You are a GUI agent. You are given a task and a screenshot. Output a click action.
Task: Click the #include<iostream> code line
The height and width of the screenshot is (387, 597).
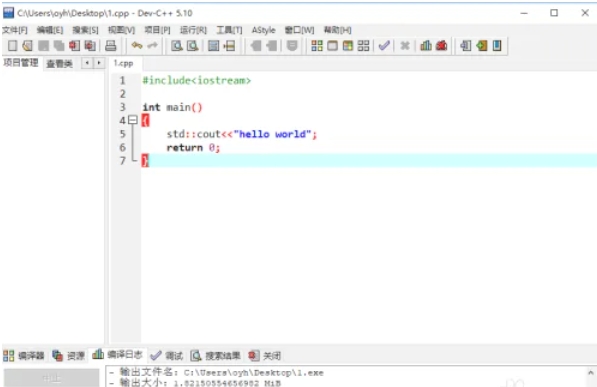click(197, 81)
